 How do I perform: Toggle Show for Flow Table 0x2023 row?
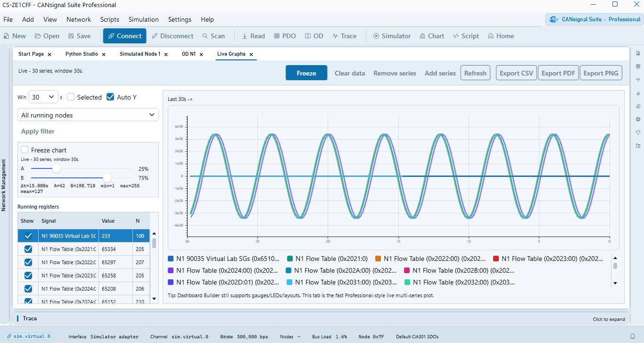pyautogui.click(x=28, y=276)
